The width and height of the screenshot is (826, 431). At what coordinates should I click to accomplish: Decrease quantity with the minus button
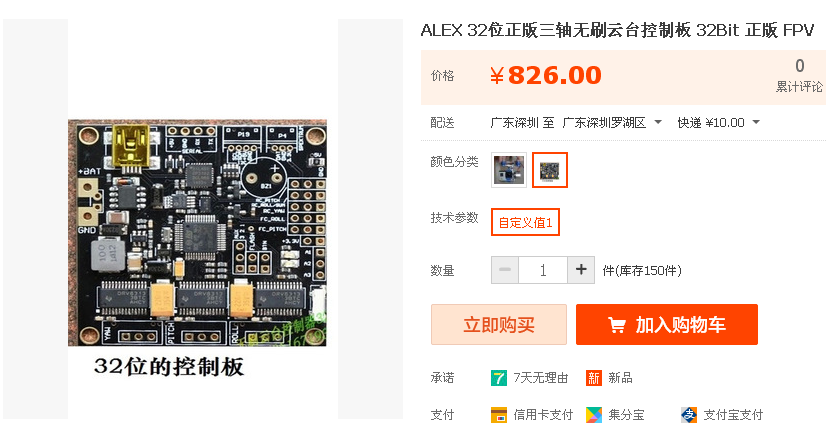[505, 270]
